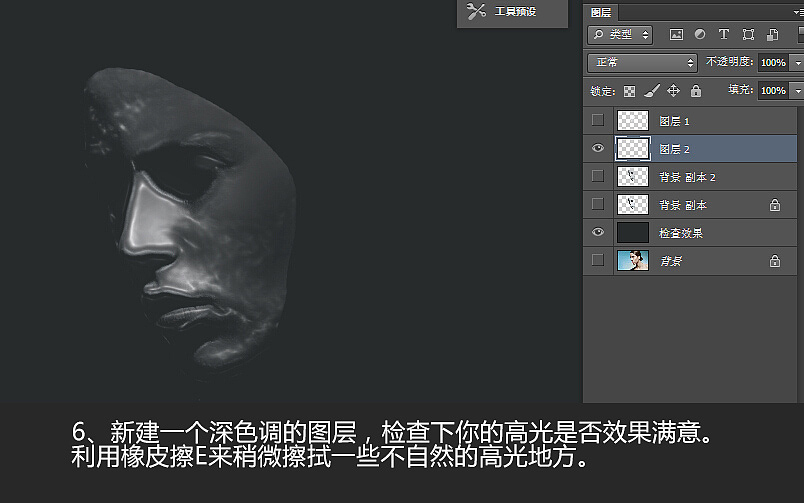Open the layers panel flyout menu
Screen dimensions: 804x503
tap(798, 12)
